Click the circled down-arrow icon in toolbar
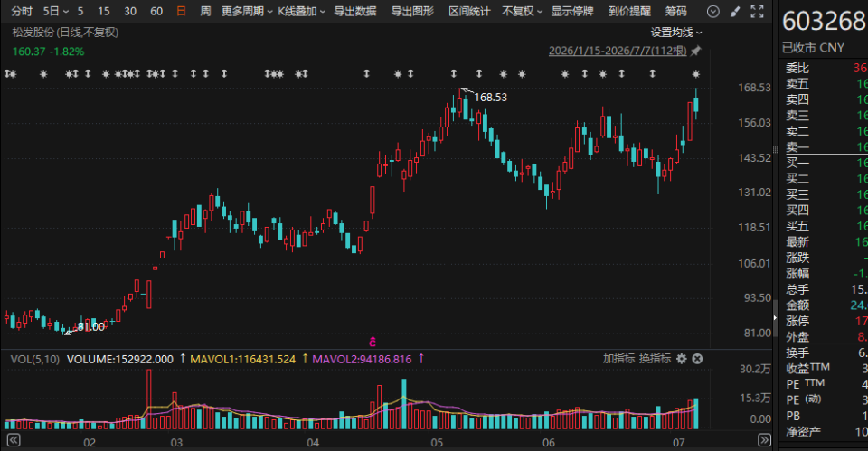The width and height of the screenshot is (868, 451). (x=713, y=11)
